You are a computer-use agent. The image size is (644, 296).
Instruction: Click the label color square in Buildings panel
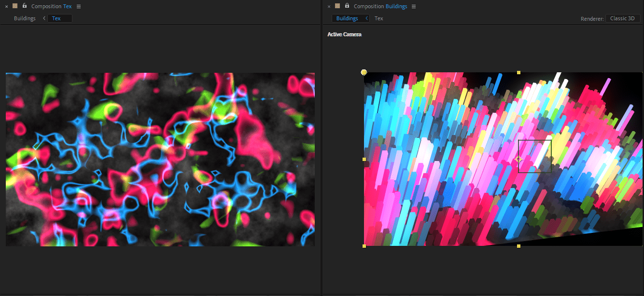point(337,6)
